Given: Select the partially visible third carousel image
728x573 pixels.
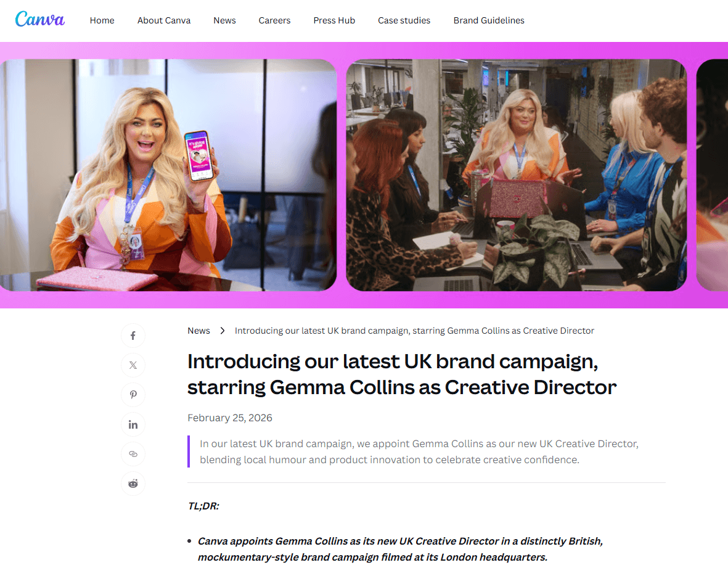Looking at the screenshot, I should (712, 175).
